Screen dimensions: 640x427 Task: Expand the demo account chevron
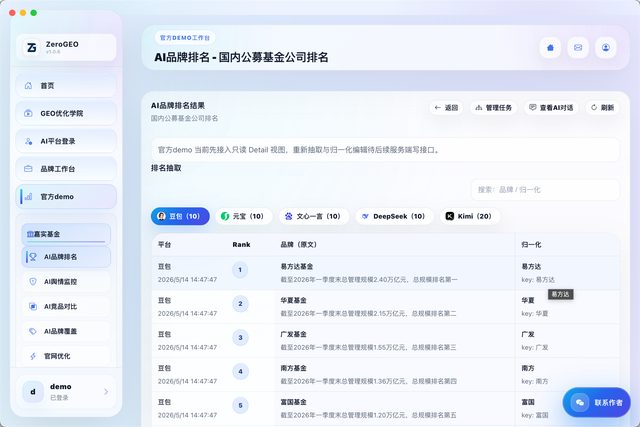click(106, 391)
